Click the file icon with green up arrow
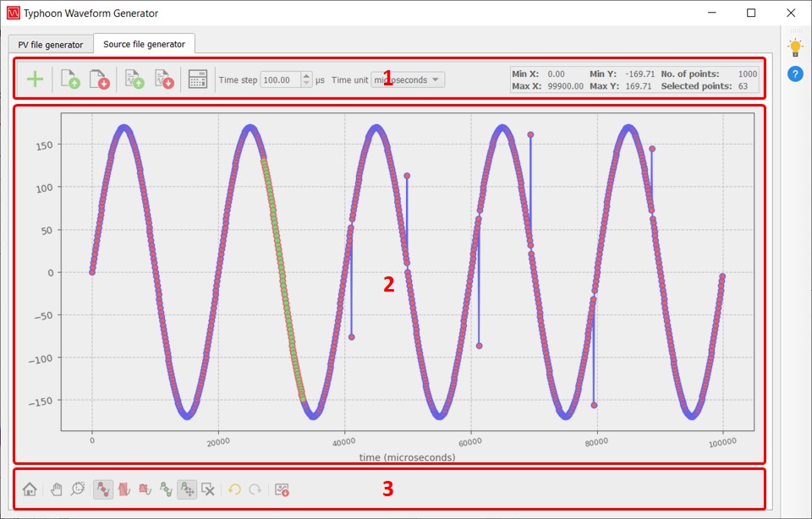 coord(72,80)
